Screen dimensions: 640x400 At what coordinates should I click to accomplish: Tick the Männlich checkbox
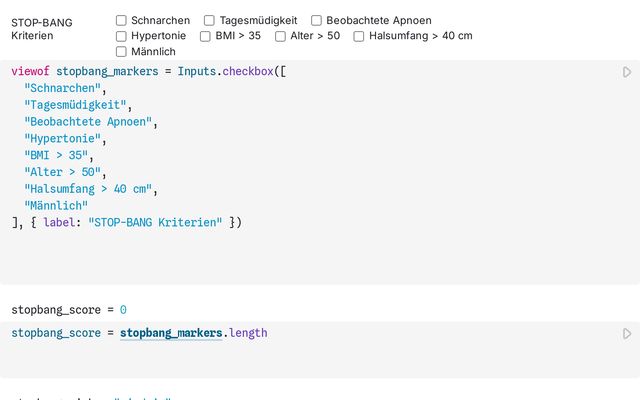122,52
